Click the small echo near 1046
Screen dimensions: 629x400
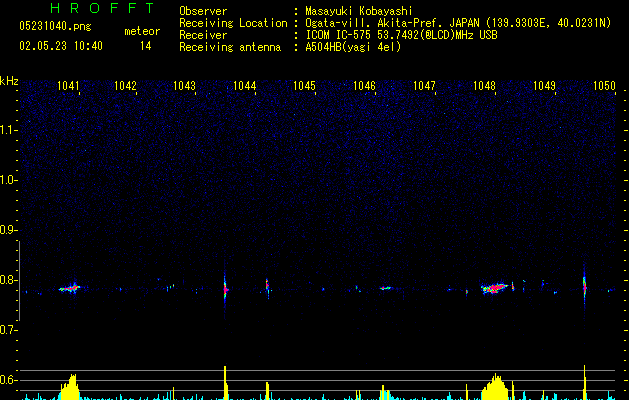[386, 288]
